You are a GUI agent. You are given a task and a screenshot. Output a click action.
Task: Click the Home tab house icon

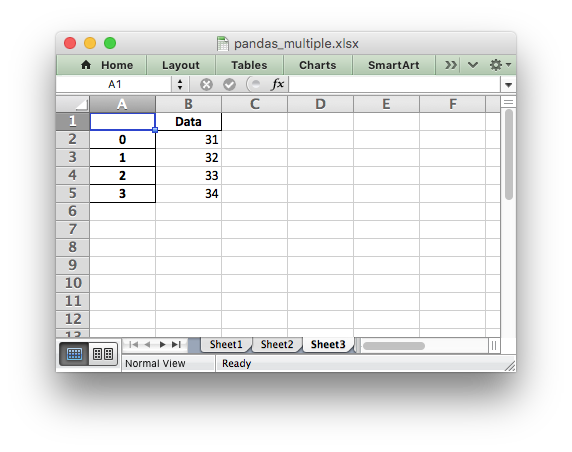pos(86,65)
